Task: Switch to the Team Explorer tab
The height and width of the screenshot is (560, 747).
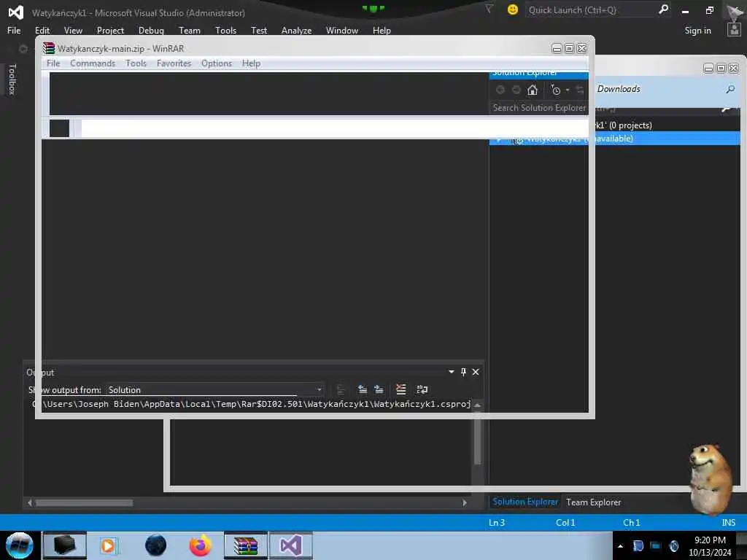Action: pyautogui.click(x=593, y=502)
